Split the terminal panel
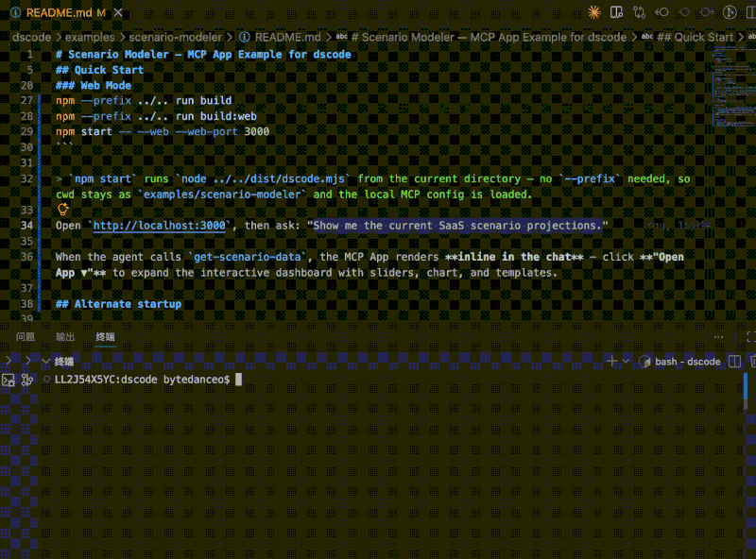This screenshot has height=559, width=756. 734,362
